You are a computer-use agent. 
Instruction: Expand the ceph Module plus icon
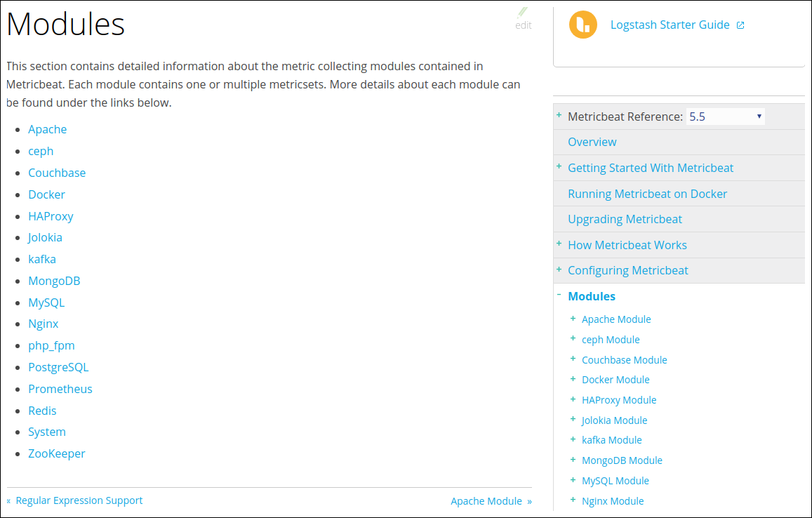[573, 338]
